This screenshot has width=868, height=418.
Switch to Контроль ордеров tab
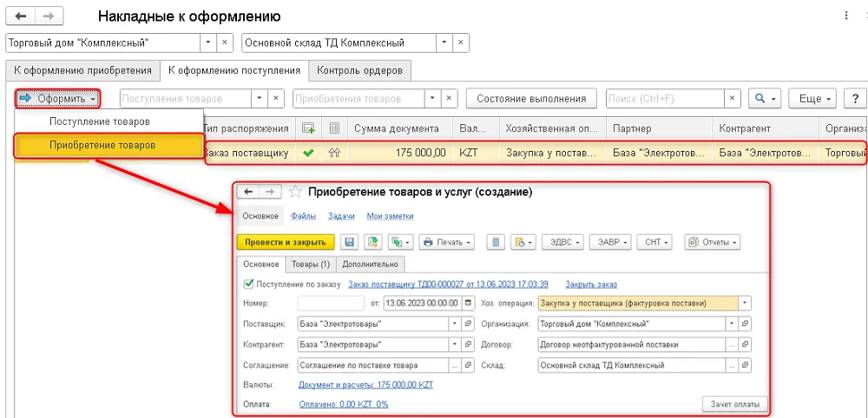(360, 70)
